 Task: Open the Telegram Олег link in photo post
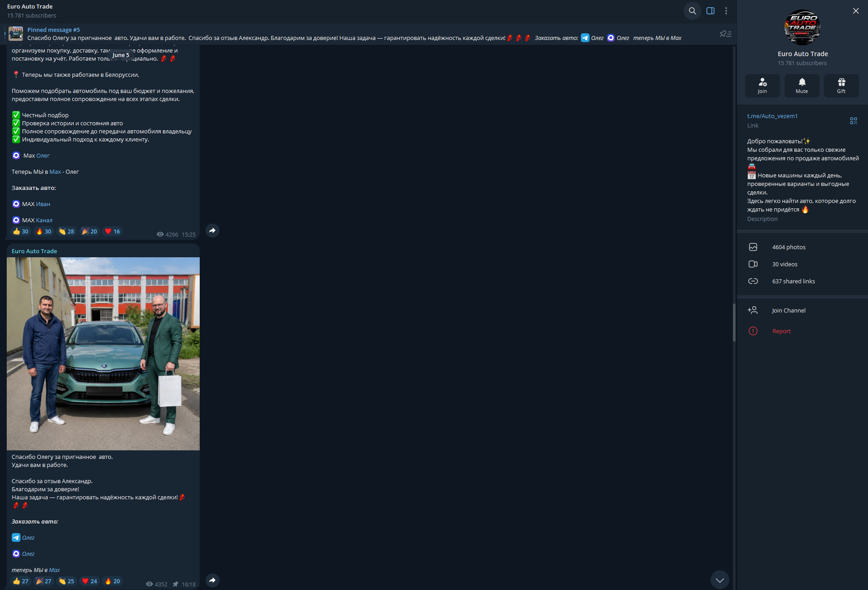coord(28,537)
